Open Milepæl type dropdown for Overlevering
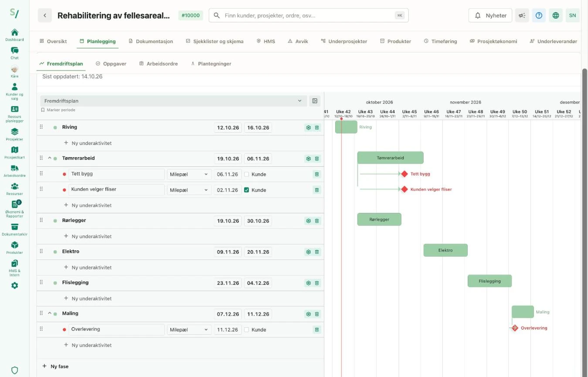This screenshot has height=377, width=588. click(x=189, y=330)
